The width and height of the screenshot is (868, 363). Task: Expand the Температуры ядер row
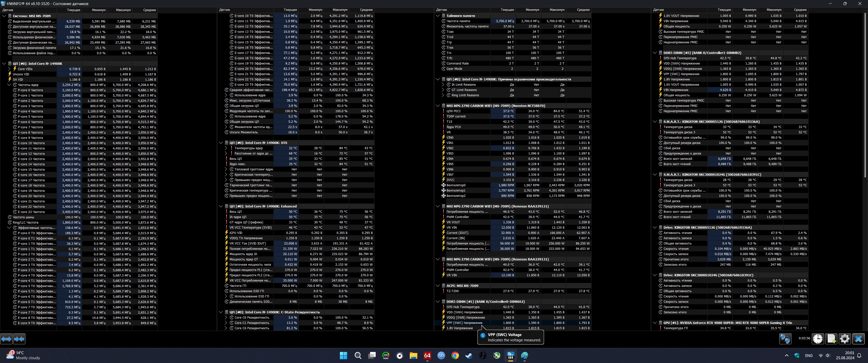tap(226, 148)
